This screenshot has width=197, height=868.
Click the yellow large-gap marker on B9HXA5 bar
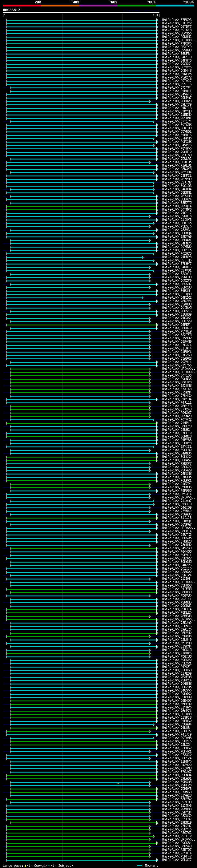(118, 783)
